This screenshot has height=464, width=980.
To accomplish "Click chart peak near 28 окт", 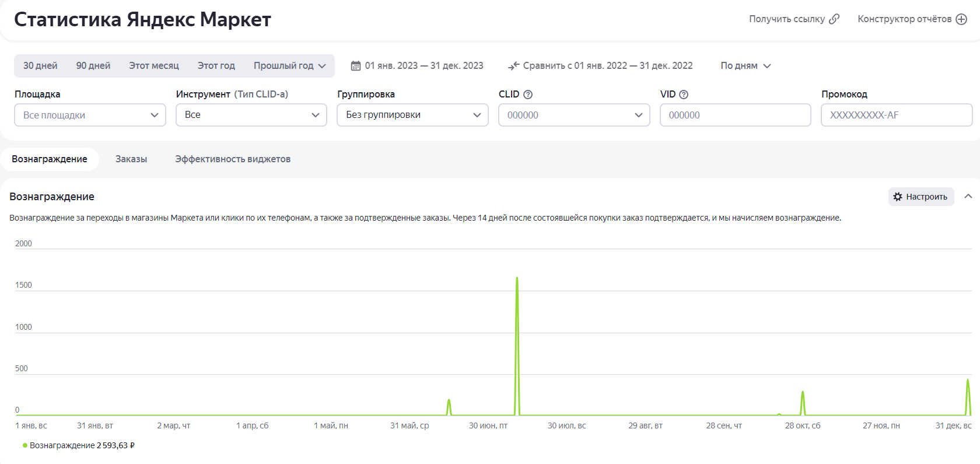I will [803, 392].
